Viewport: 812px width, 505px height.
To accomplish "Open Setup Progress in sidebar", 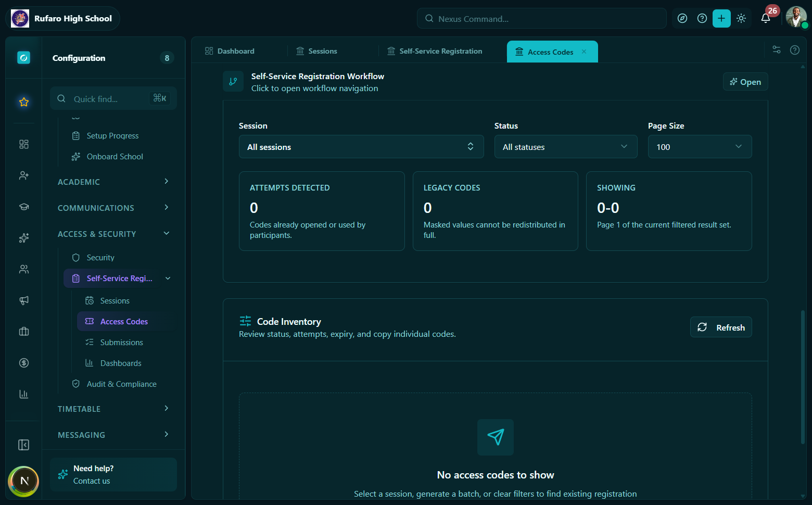I will click(x=112, y=136).
